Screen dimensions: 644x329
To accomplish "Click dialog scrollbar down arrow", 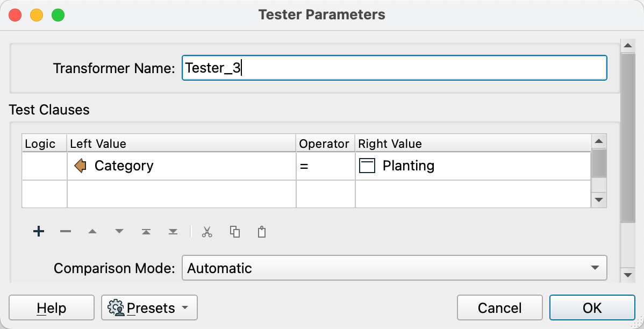I will pos(627,275).
